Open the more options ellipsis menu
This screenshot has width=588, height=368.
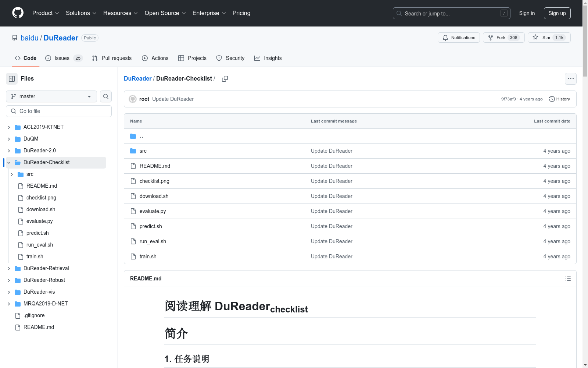[570, 79]
